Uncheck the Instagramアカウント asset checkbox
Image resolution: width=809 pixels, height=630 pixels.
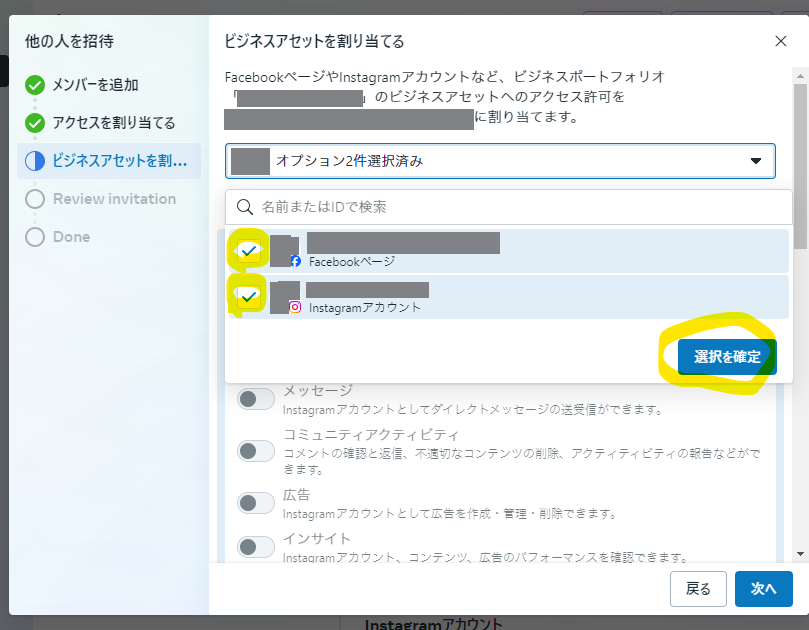tap(249, 297)
